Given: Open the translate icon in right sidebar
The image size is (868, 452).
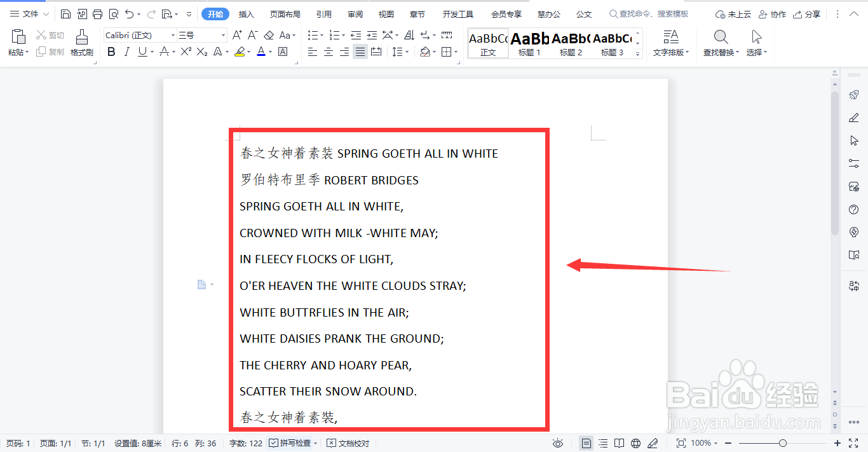Looking at the screenshot, I should (x=854, y=286).
